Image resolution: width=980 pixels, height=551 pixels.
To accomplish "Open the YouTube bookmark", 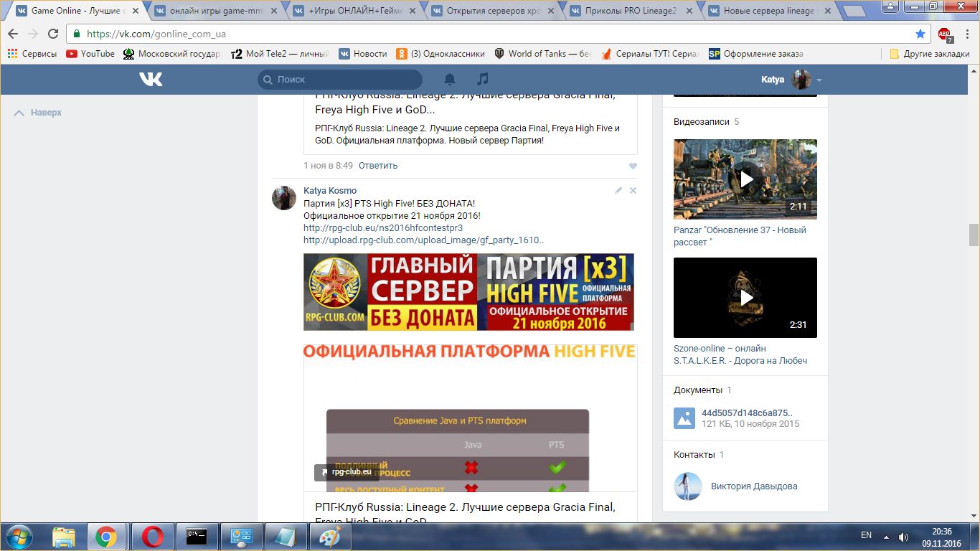I will point(90,54).
